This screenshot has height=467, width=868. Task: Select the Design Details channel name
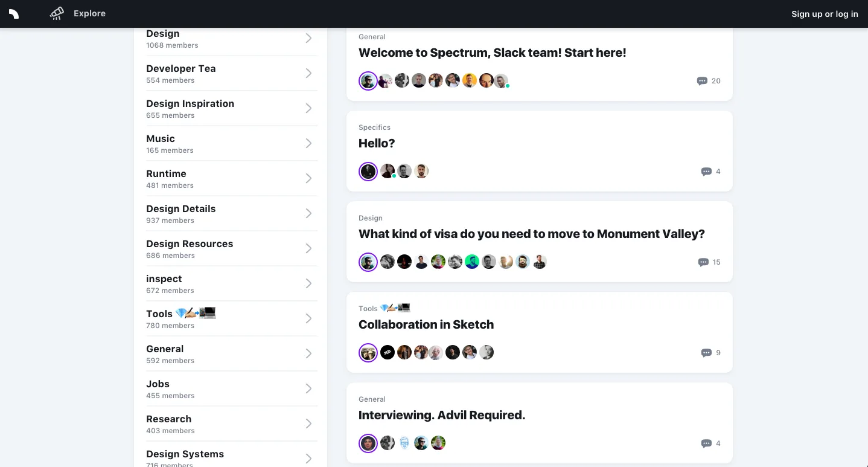(x=180, y=208)
